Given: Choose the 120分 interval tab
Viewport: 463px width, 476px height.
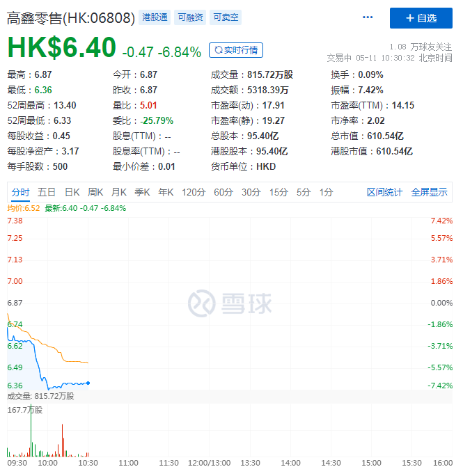Looking at the screenshot, I should point(194,192).
